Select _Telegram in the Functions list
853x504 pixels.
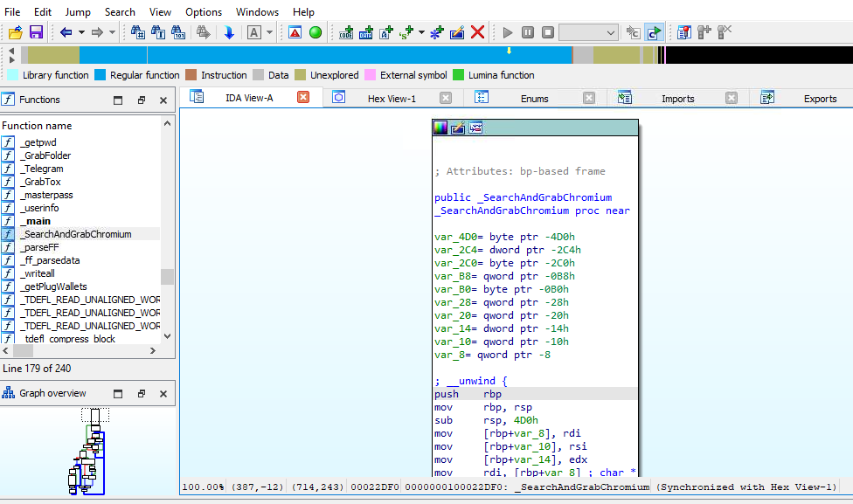[x=80, y=169]
